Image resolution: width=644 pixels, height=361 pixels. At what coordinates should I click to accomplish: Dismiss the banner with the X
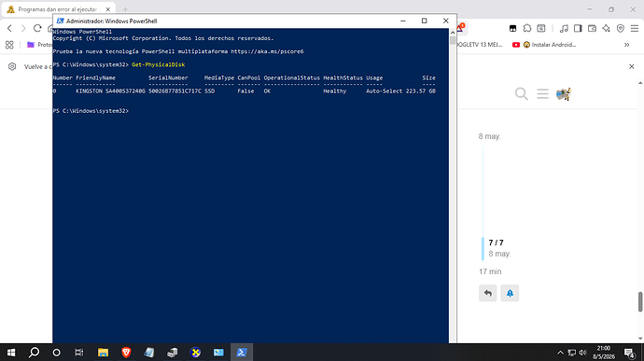click(632, 66)
